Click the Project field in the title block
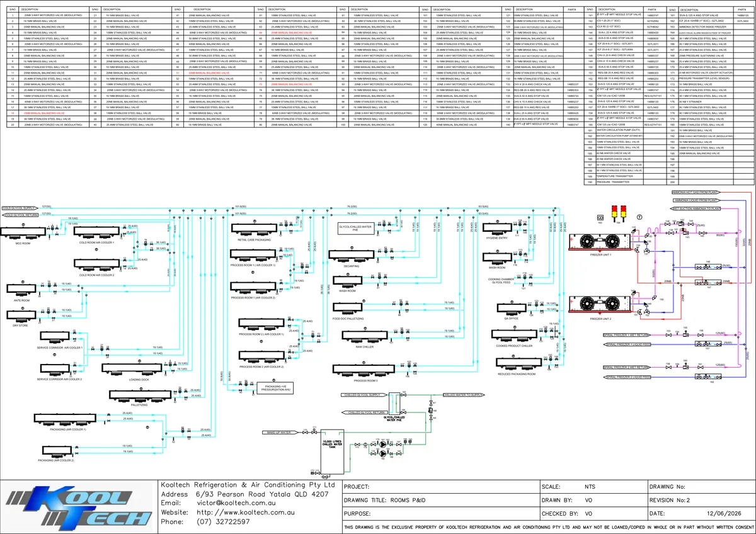This screenshot has height=534, width=756. point(440,487)
